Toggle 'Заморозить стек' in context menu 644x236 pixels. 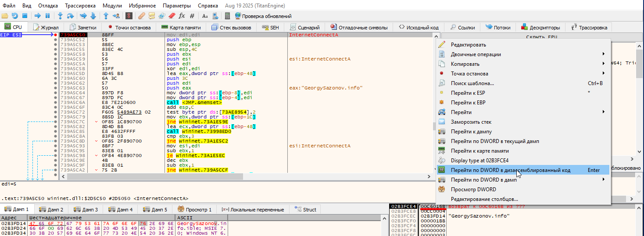[471, 122]
